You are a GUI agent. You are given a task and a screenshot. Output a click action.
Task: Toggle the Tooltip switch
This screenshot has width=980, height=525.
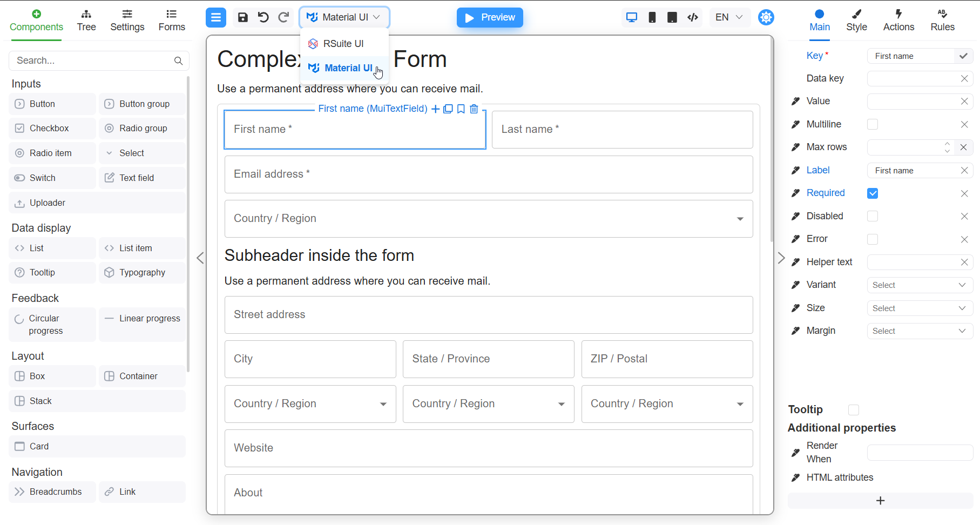point(854,410)
